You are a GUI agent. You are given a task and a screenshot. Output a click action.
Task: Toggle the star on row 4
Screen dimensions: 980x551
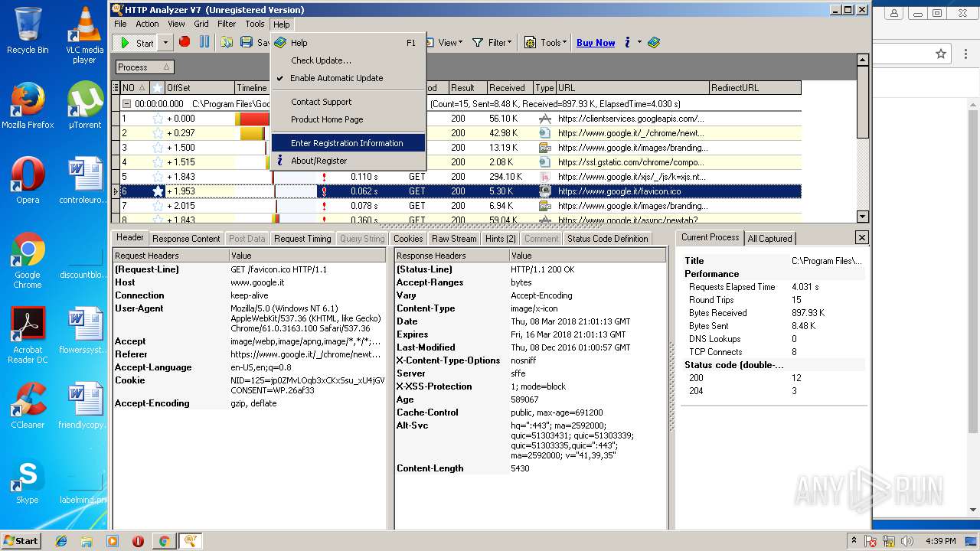(x=158, y=162)
